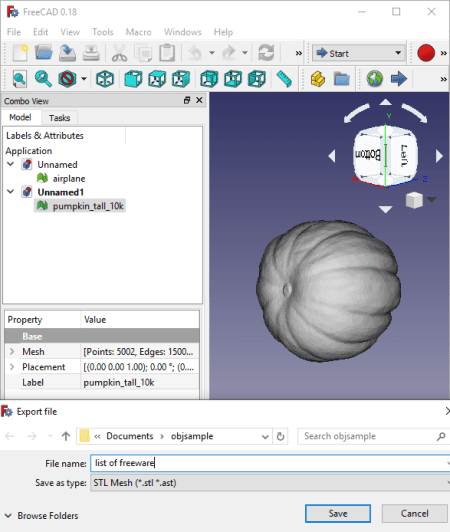
Task: Click the Copy icon
Action: 143,53
